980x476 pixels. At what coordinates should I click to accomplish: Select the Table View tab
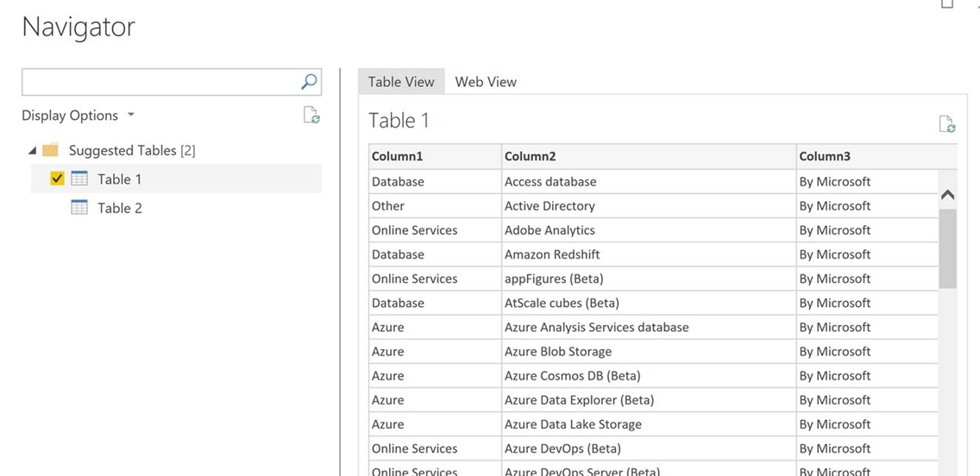(401, 82)
